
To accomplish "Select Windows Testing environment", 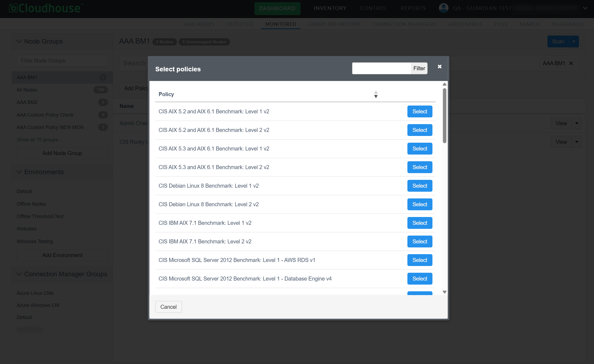I will (35, 241).
